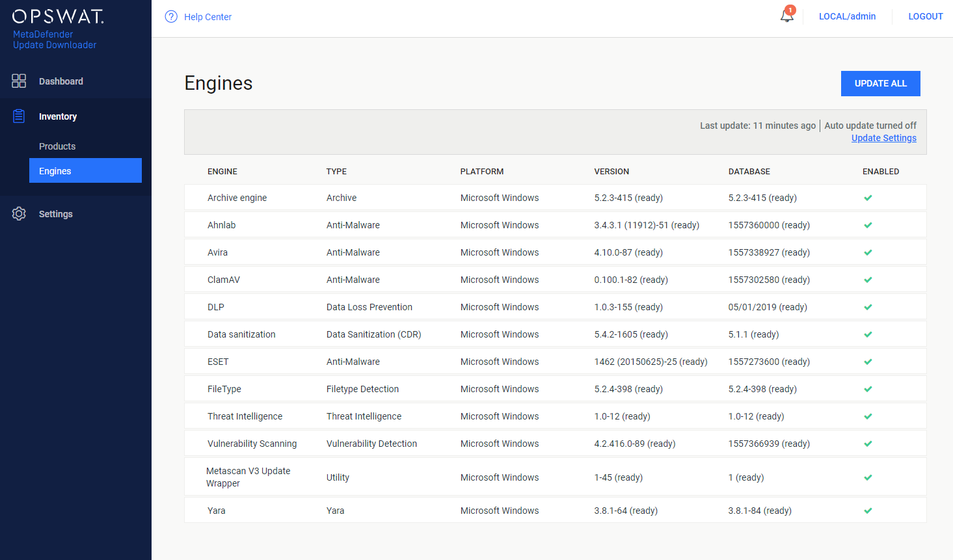Toggle enabled checkmark for Avira
Image resolution: width=953 pixels, height=560 pixels.
(868, 252)
